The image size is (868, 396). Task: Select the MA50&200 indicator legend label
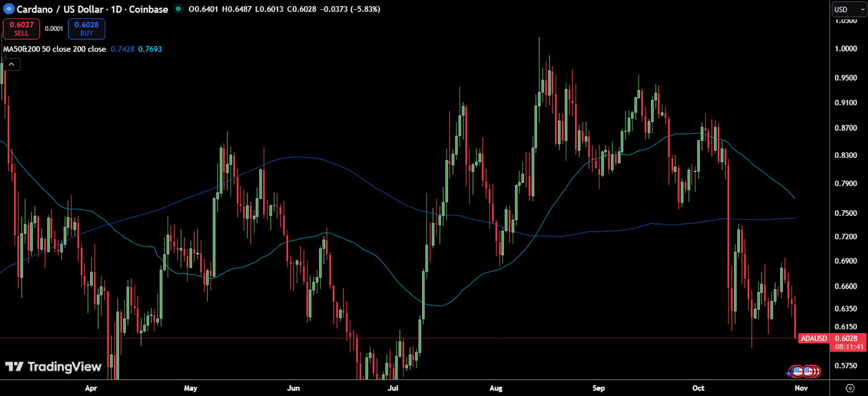[x=55, y=49]
